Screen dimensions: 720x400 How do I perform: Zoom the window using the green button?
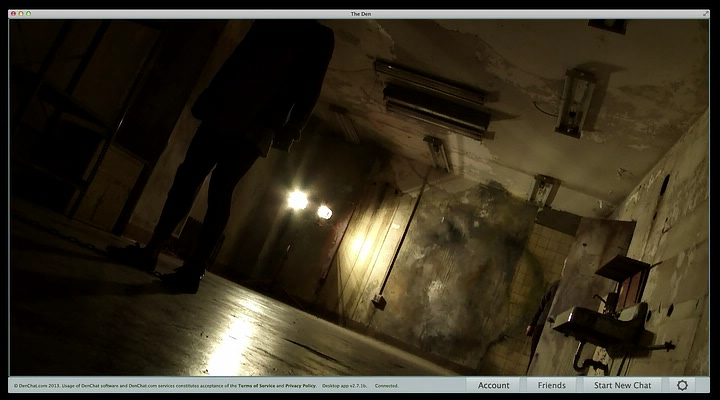click(x=29, y=14)
